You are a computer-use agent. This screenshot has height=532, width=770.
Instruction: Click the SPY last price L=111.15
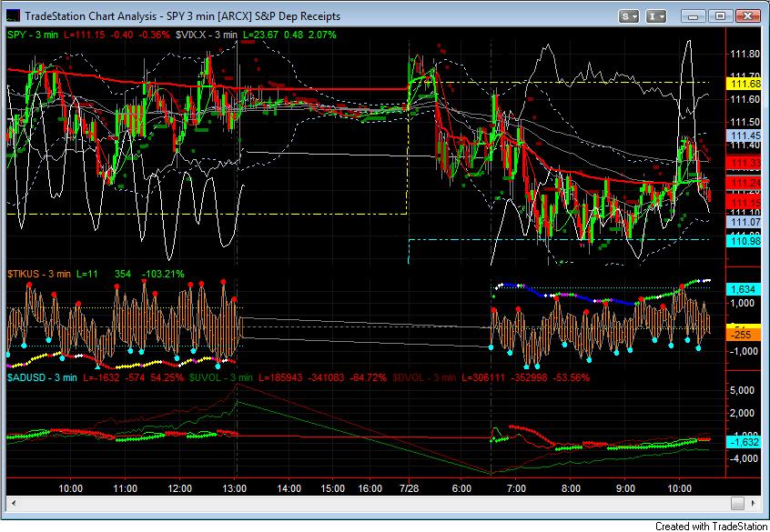click(x=85, y=35)
